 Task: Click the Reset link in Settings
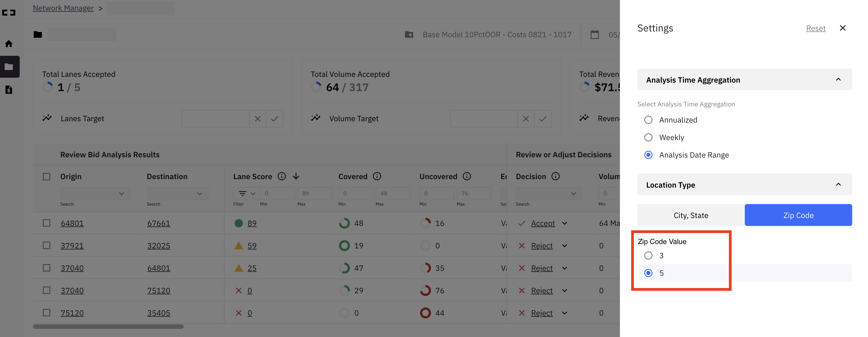815,28
